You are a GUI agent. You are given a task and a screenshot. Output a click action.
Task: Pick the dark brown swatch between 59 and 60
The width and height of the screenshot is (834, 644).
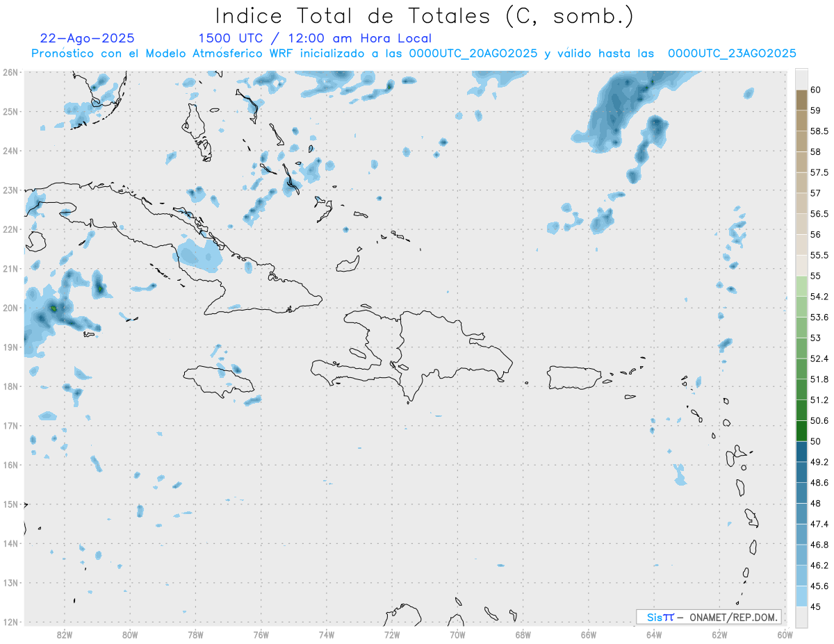[x=801, y=100]
